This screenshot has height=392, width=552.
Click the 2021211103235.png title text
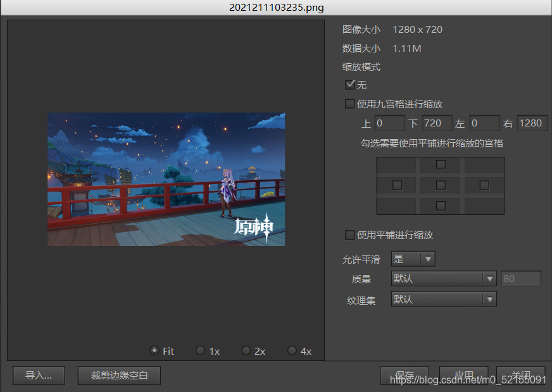pyautogui.click(x=277, y=8)
